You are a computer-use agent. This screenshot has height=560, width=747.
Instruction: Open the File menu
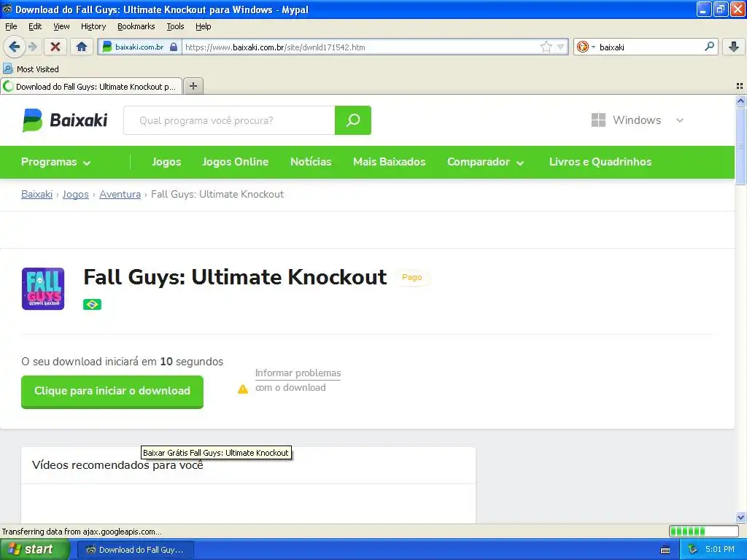coord(11,26)
